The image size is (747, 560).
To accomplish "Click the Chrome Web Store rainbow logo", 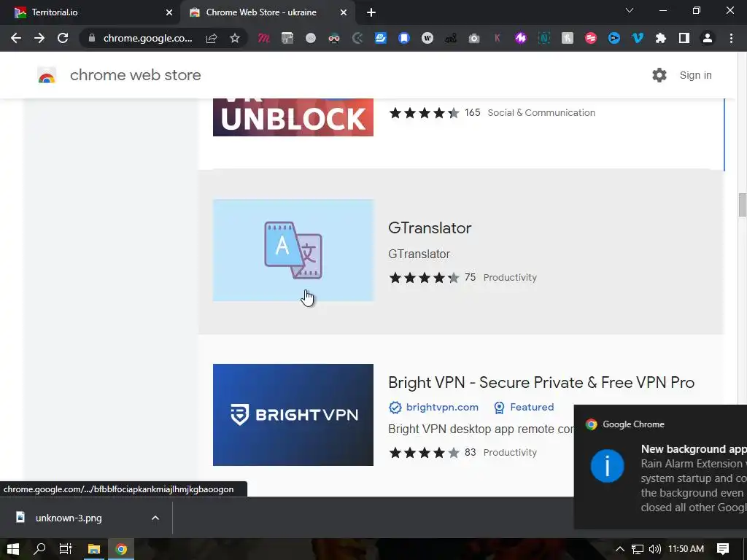I will tap(47, 75).
